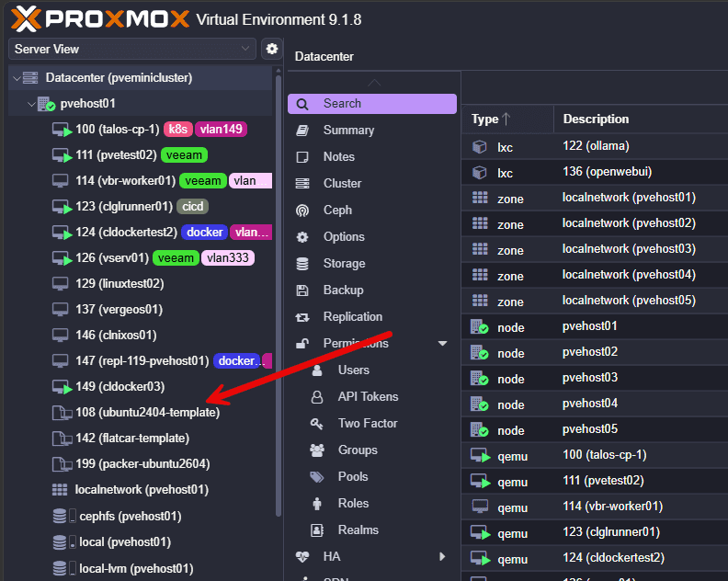The image size is (728, 581).
Task: Click the running VM icon for 123 (clglrunner01)
Action: 62,207
